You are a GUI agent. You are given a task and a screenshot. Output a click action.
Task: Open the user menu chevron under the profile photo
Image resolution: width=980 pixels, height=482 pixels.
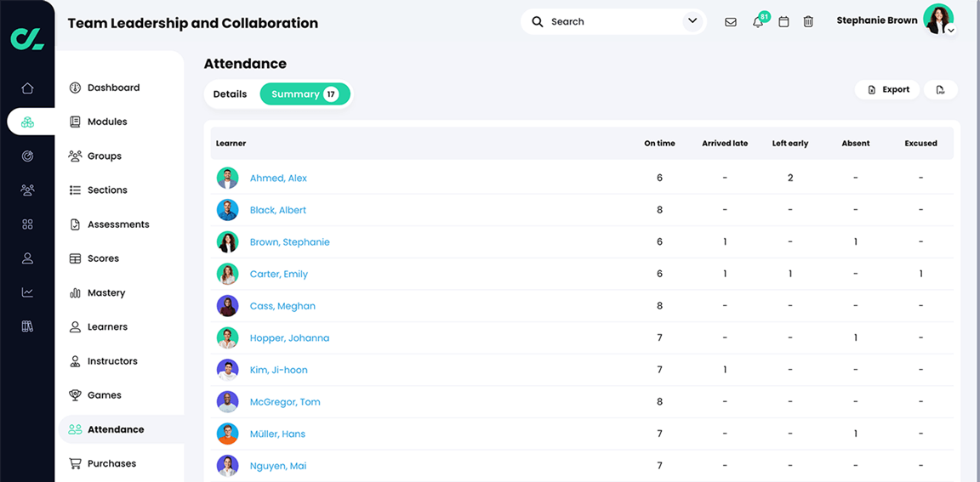(x=950, y=30)
